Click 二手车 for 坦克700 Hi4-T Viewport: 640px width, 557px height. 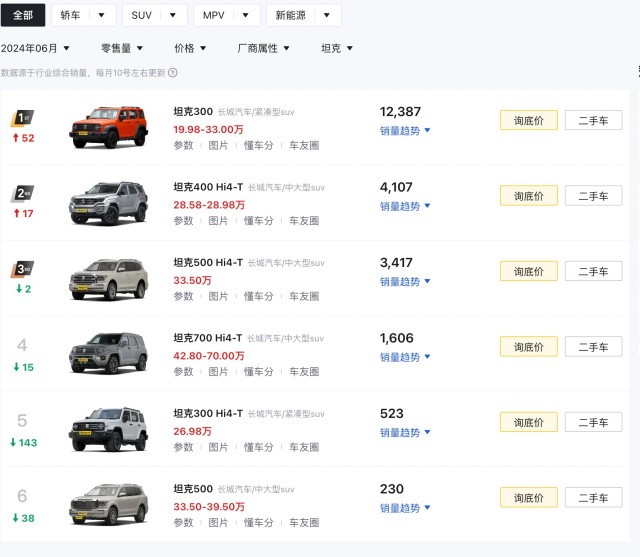point(593,347)
